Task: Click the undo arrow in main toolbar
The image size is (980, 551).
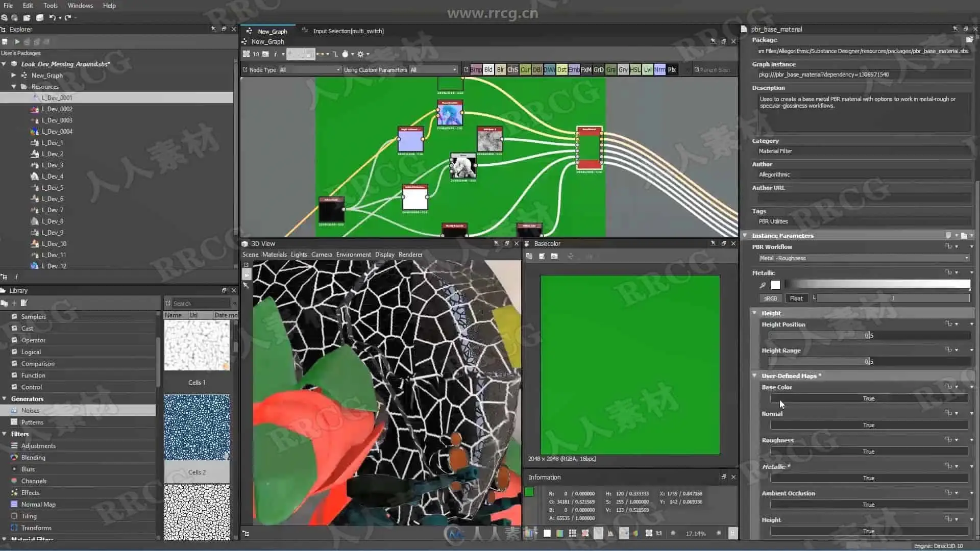Action: click(x=52, y=17)
